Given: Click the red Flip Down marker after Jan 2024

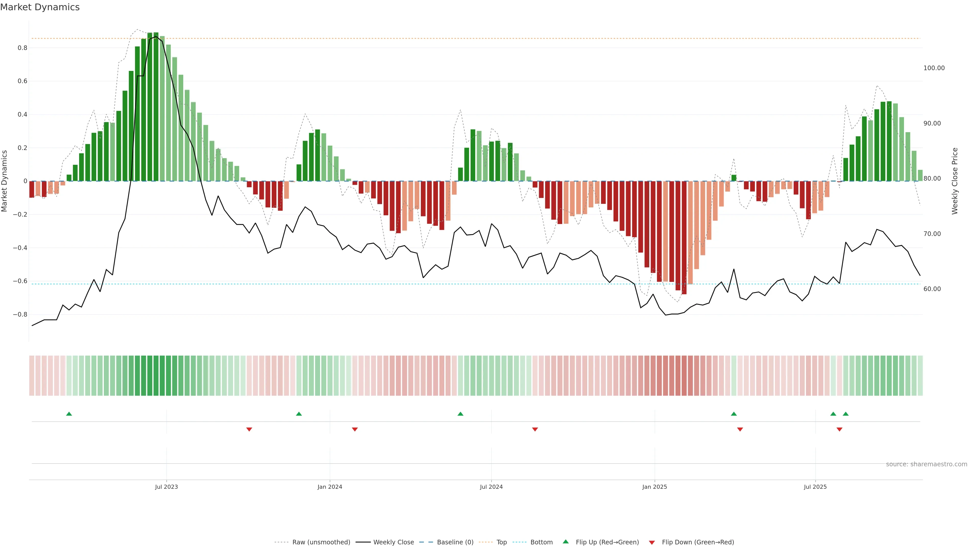Looking at the screenshot, I should pos(355,429).
